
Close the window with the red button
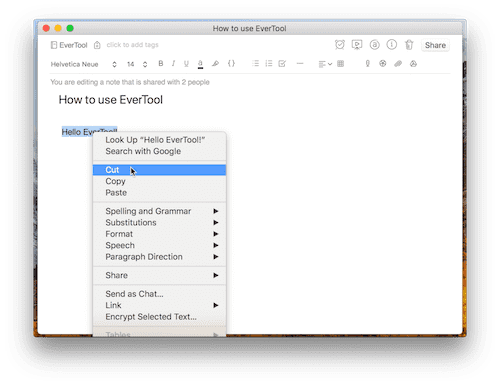point(46,28)
